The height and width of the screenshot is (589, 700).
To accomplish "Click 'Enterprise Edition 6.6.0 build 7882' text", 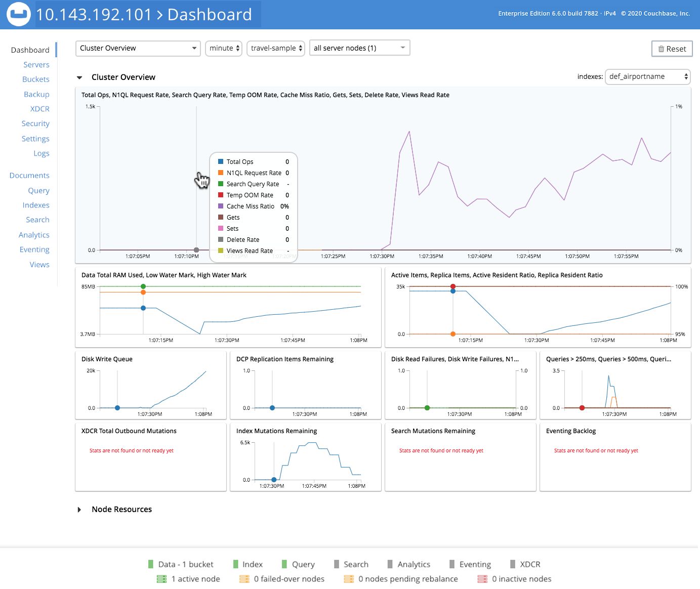I will [548, 14].
